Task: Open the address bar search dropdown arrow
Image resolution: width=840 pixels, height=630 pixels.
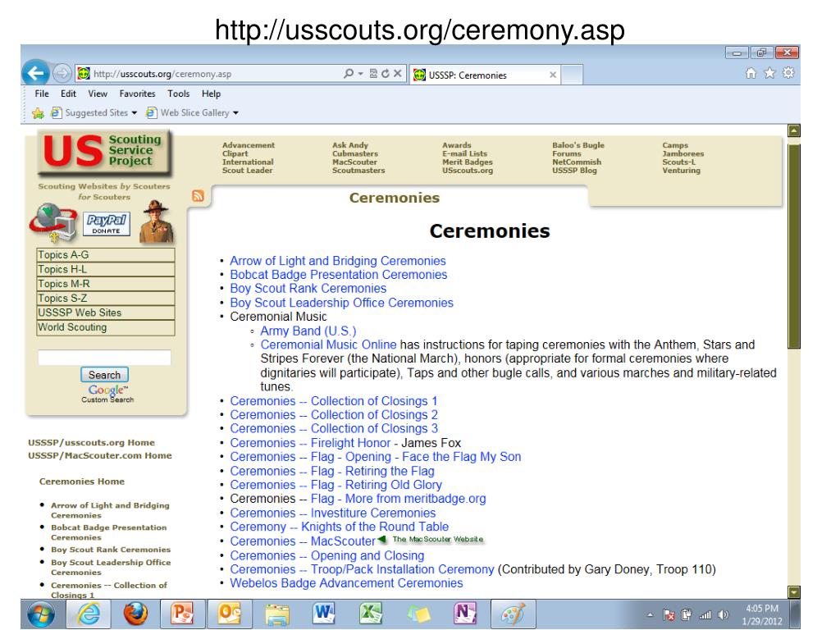Action: pyautogui.click(x=361, y=74)
